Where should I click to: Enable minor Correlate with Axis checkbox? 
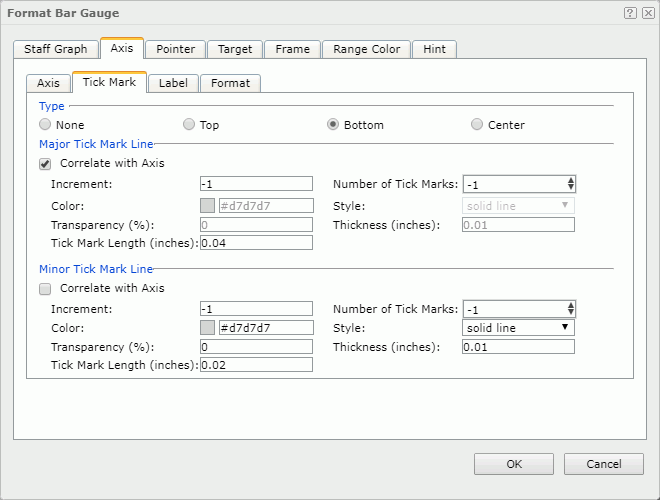[45, 289]
